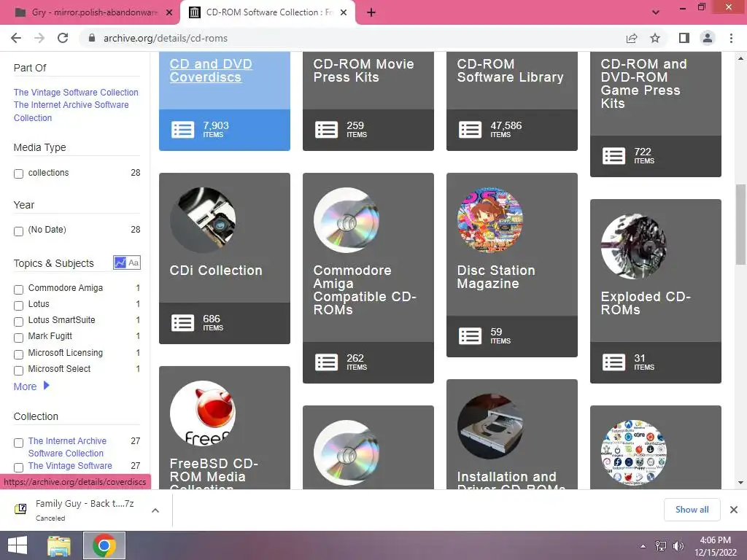Check the (No Date) year checkbox
Viewport: 747px width, 560px height.
[18, 231]
